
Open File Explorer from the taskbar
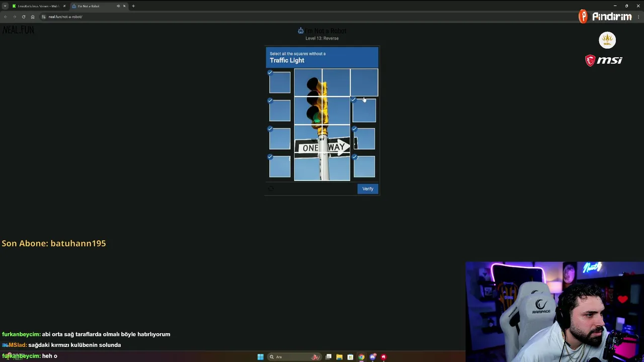[x=340, y=357]
